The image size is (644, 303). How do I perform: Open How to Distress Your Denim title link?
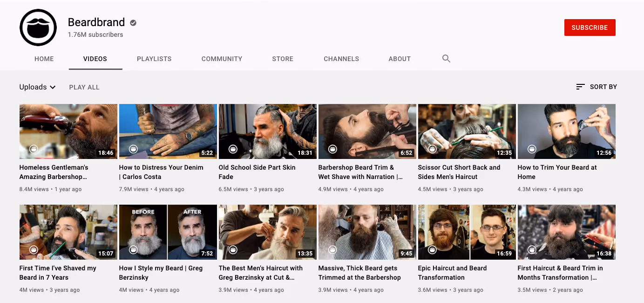pos(161,172)
